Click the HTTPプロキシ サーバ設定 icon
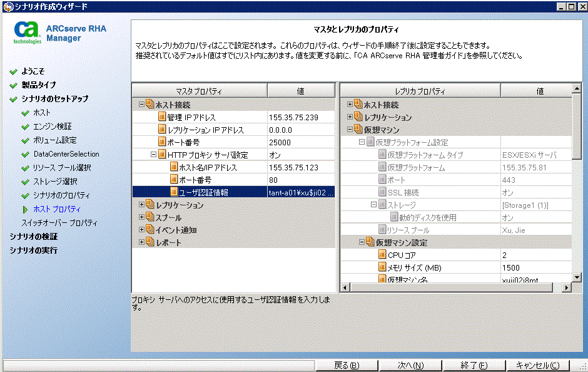This screenshot has width=588, height=372. coord(161,154)
